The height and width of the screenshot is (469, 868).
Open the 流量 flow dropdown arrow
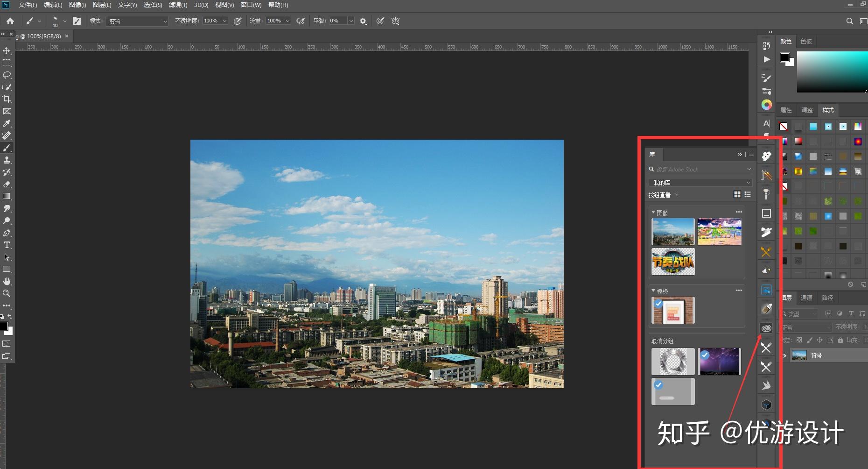[x=287, y=21]
